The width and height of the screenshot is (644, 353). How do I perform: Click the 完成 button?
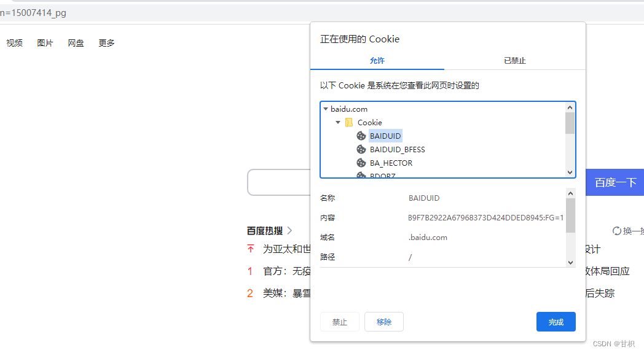556,322
